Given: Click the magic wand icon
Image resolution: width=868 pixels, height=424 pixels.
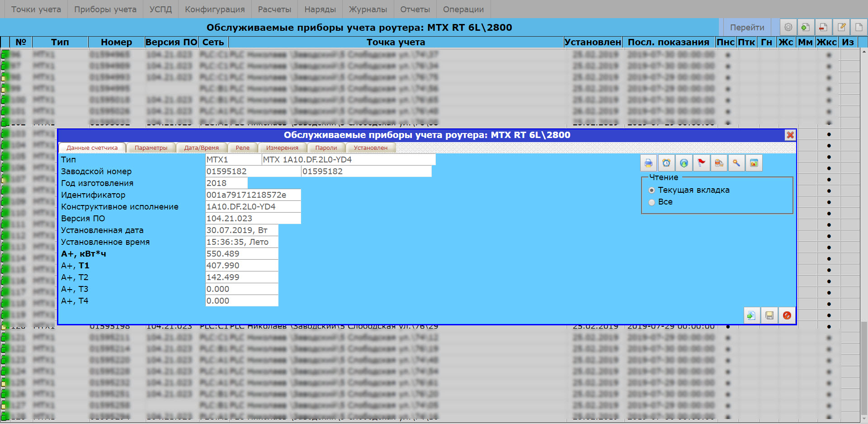Looking at the screenshot, I should click(x=736, y=163).
